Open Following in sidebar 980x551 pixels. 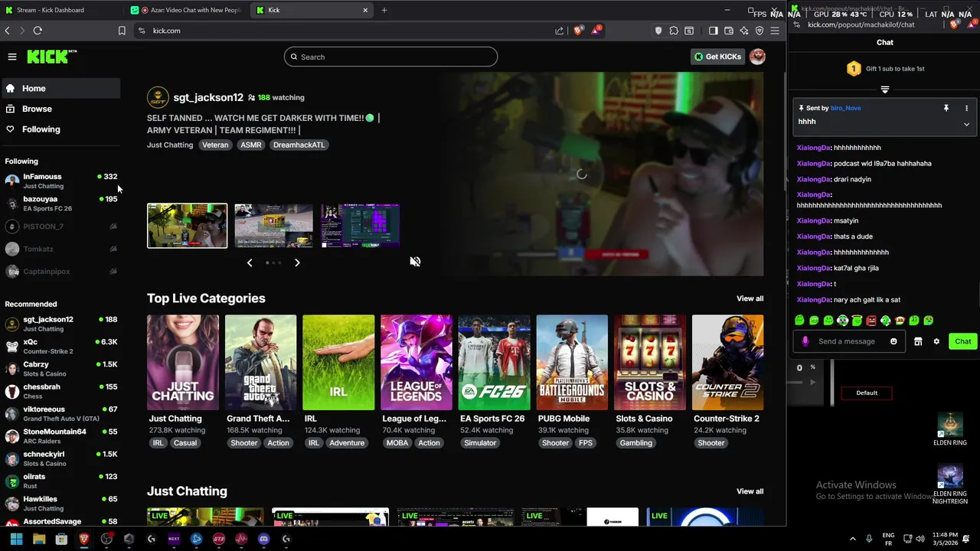coord(60,129)
